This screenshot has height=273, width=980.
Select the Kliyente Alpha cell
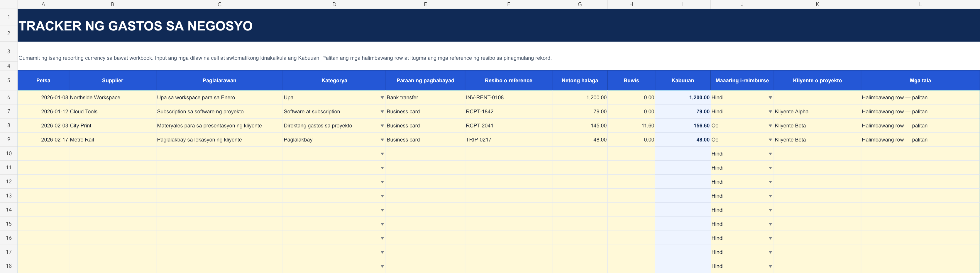[x=817, y=112]
